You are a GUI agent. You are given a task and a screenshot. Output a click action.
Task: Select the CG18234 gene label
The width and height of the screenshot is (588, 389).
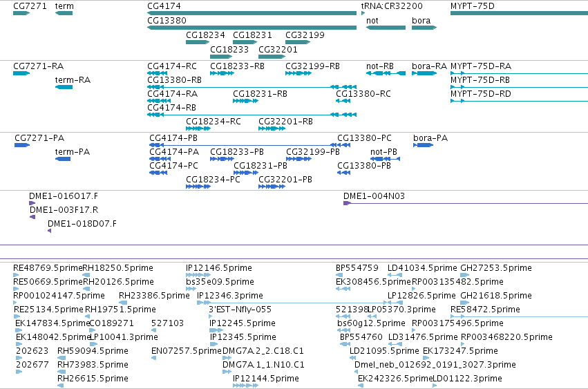(205, 35)
